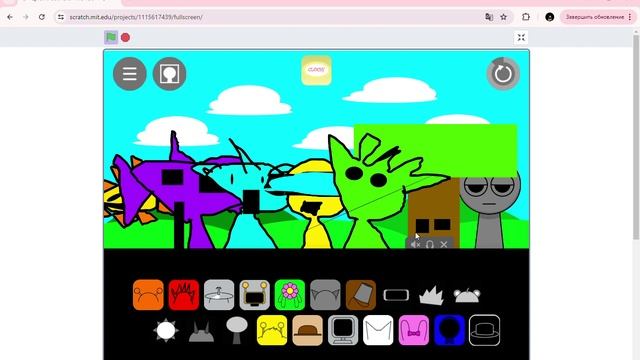Viewport: 640px width, 360px height.
Task: Select the brown bucket character icon
Action: tap(361, 295)
